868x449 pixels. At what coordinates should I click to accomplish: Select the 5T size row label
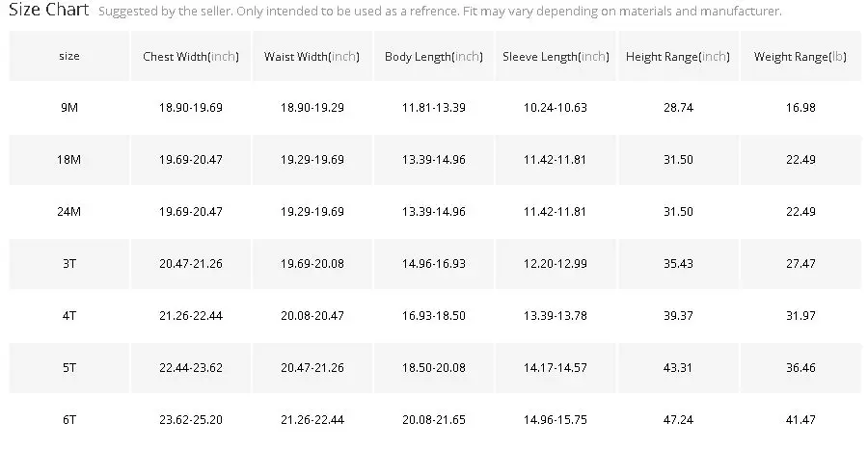[x=68, y=368]
